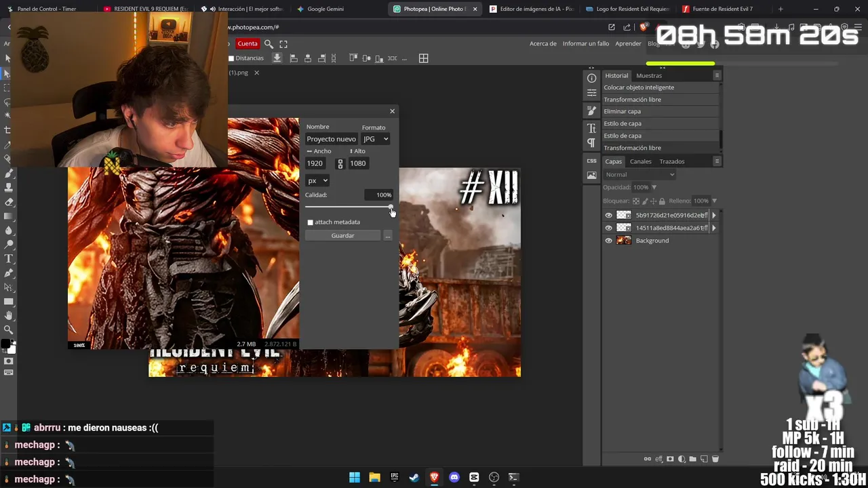Switch to the Muestras tab
Image resolution: width=868 pixels, height=488 pixels.
649,75
